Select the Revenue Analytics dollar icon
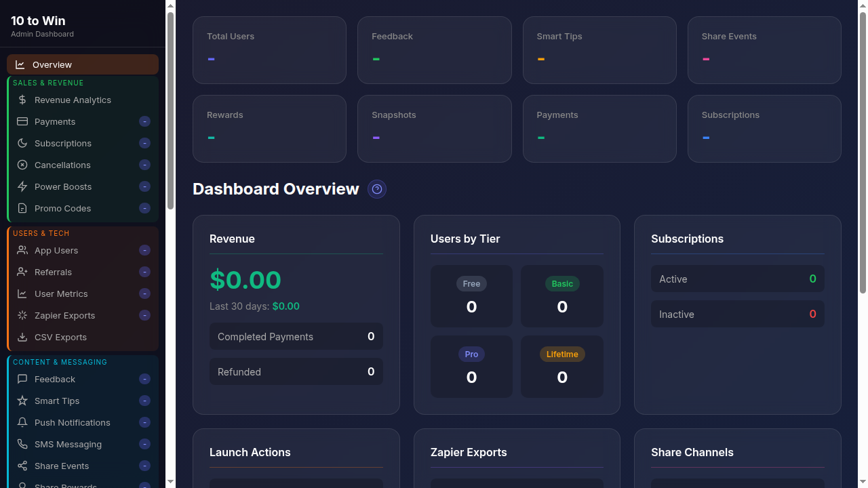Screen dimensions: 868x488 (x=22, y=100)
